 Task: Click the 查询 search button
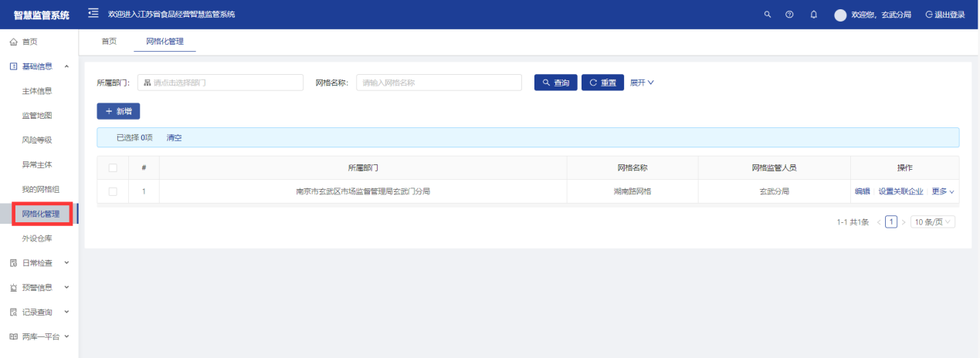pos(556,83)
